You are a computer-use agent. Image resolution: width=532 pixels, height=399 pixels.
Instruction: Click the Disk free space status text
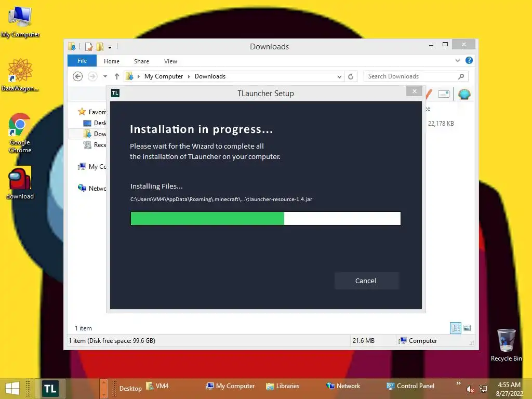point(112,341)
